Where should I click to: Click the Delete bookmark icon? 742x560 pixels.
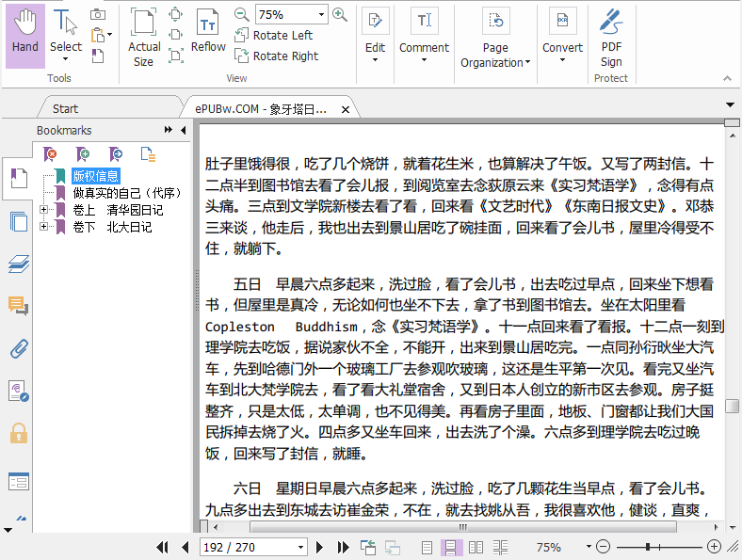(50, 154)
